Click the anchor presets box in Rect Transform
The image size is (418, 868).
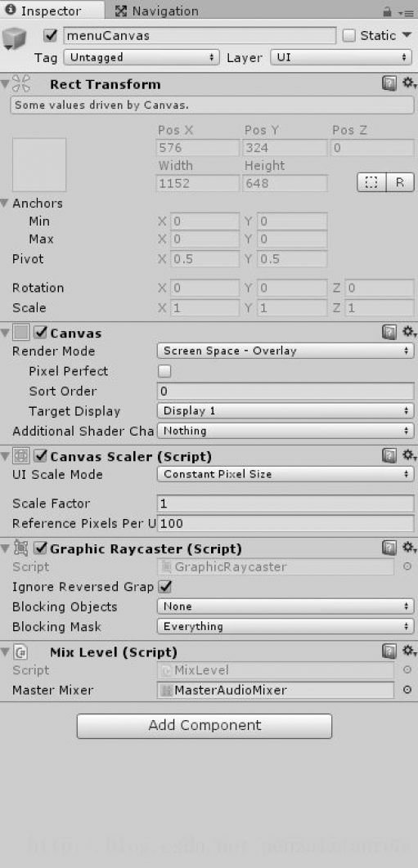coord(39,165)
